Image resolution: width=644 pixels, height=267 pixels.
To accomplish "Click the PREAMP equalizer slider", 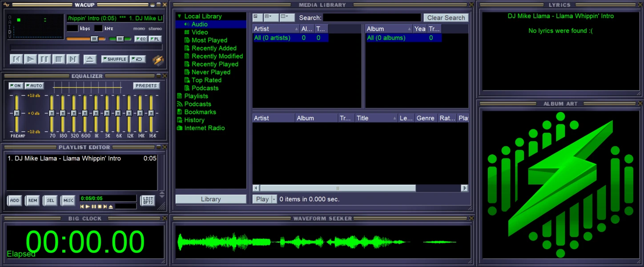I will [x=17, y=113].
